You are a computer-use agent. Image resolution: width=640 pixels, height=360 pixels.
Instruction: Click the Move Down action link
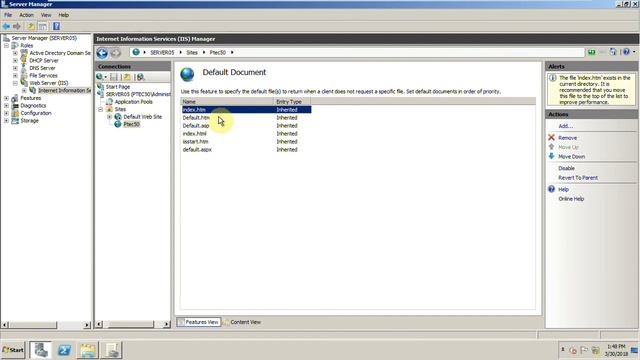pos(571,157)
